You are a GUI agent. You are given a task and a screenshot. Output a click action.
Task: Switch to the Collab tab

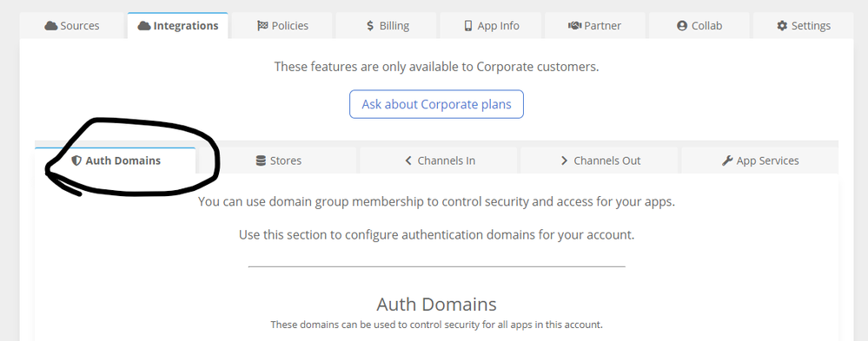click(699, 25)
